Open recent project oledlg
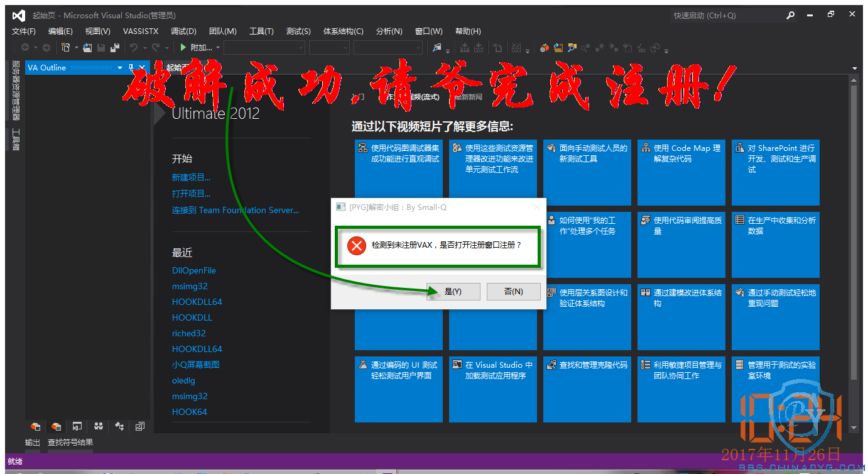 click(x=183, y=380)
